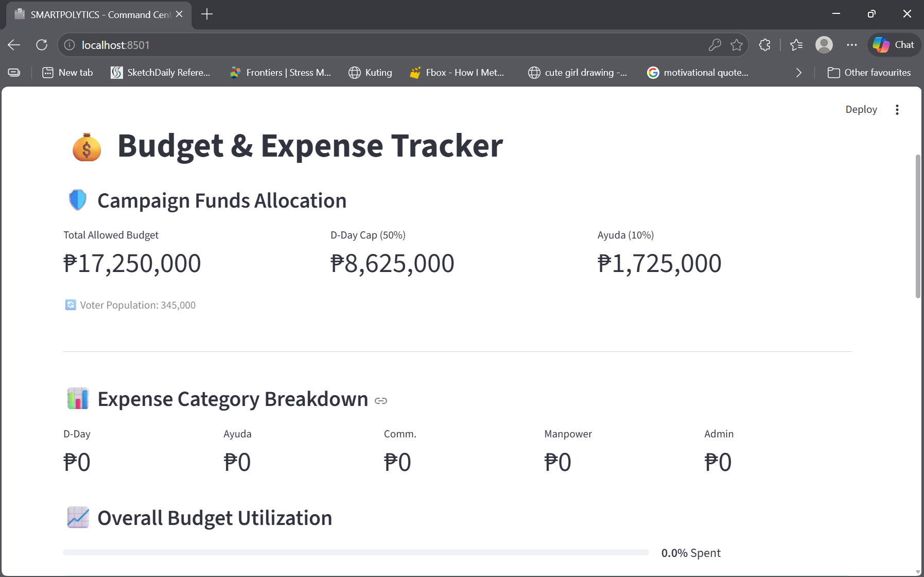Add page to favourites with star icon
Viewport: 924px width, 577px height.
pyautogui.click(x=738, y=45)
